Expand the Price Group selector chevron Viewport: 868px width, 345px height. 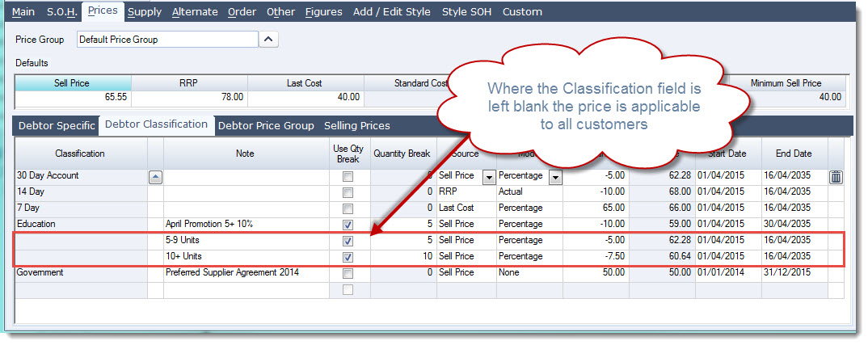pos(268,40)
